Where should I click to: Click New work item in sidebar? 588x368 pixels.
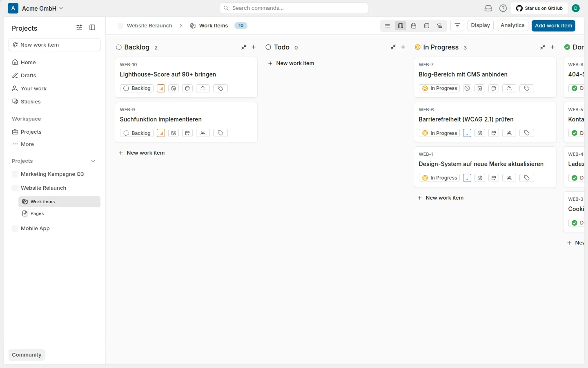[x=54, y=45]
